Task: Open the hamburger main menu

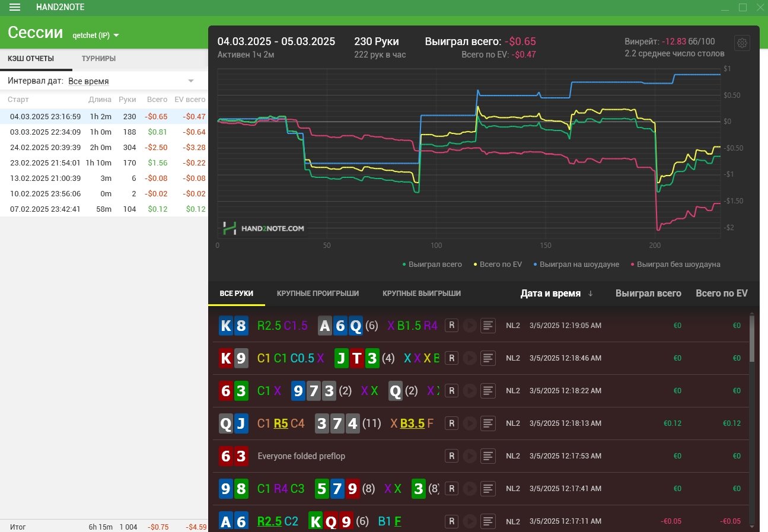Action: tap(15, 7)
